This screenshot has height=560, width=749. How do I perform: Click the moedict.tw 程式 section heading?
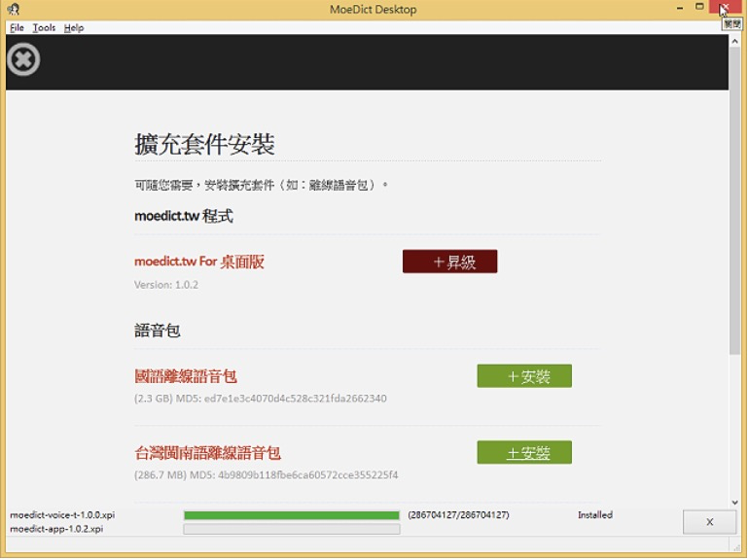[184, 216]
